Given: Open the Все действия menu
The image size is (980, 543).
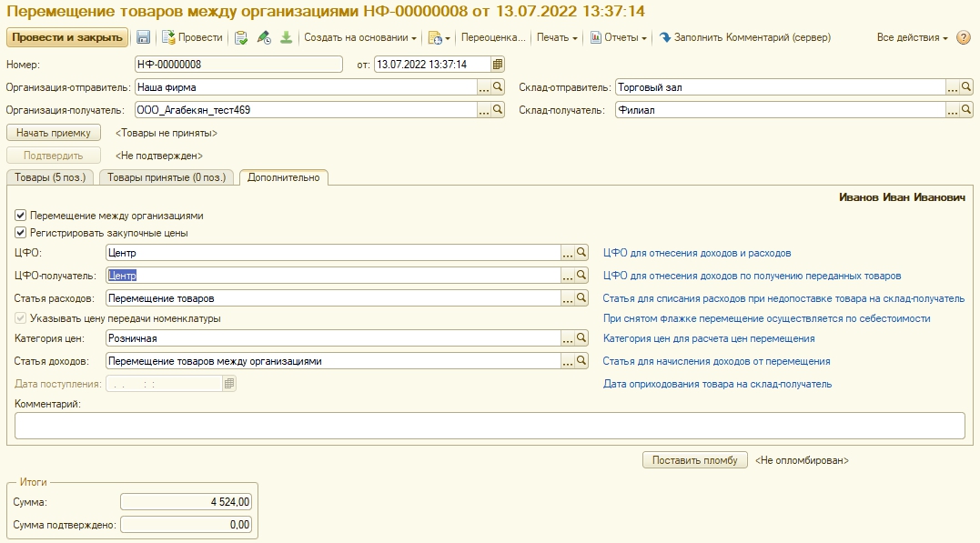Looking at the screenshot, I should pyautogui.click(x=912, y=37).
